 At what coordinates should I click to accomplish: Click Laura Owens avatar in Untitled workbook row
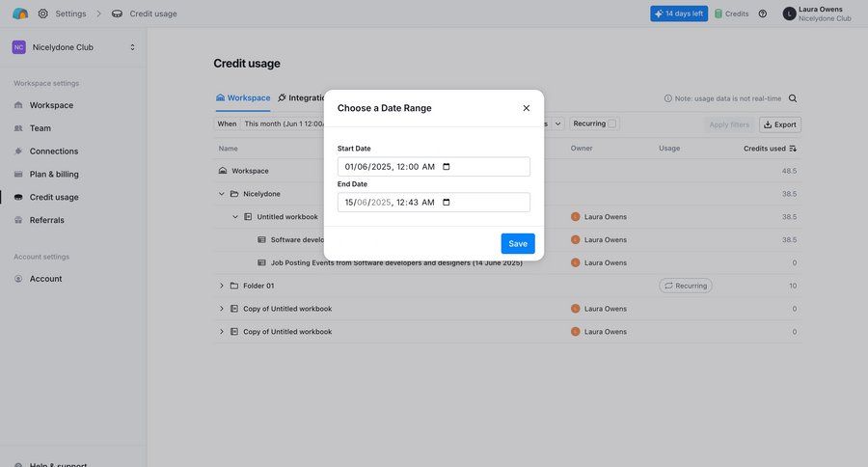(x=575, y=216)
